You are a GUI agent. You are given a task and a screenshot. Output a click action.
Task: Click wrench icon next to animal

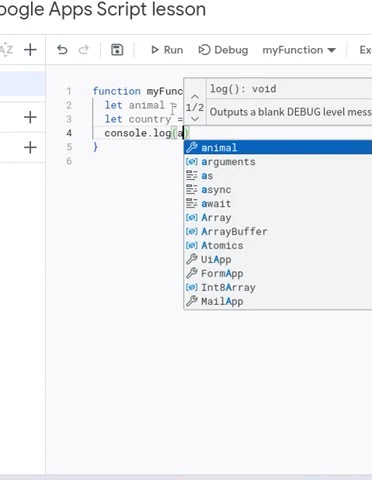(x=192, y=147)
